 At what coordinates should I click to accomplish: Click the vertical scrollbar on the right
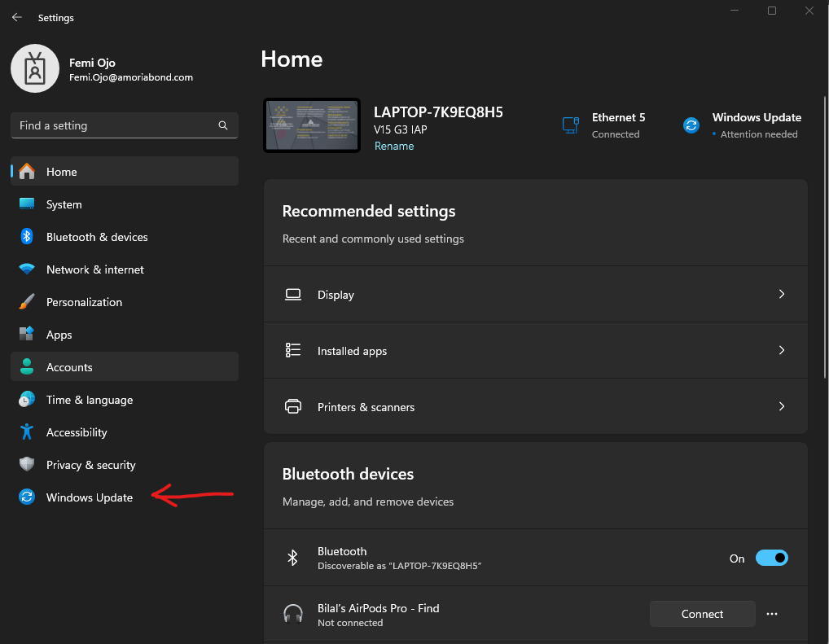[825, 237]
